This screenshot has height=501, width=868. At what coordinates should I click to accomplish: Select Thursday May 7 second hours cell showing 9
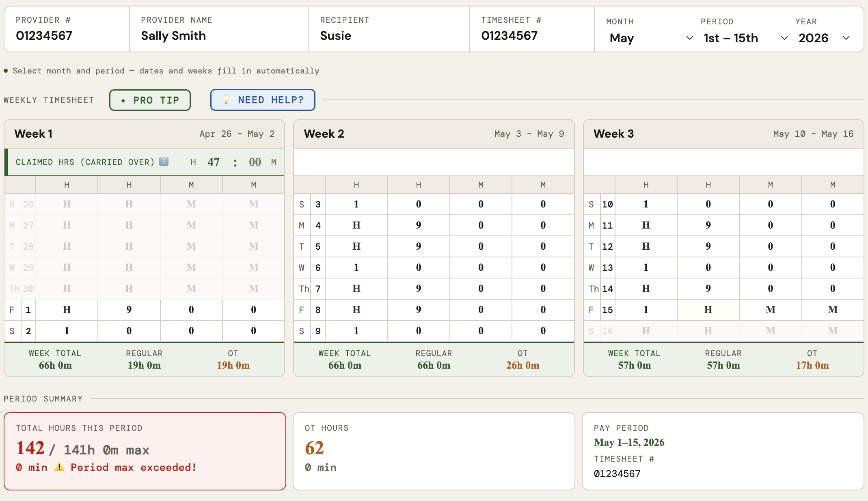(x=419, y=289)
